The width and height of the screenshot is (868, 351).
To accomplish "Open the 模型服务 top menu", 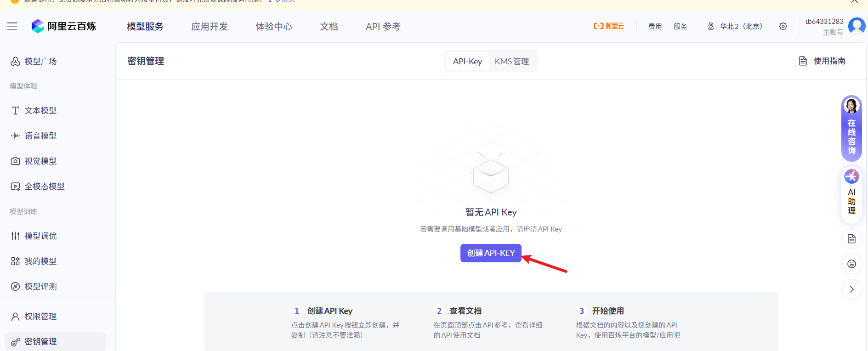I will click(145, 27).
